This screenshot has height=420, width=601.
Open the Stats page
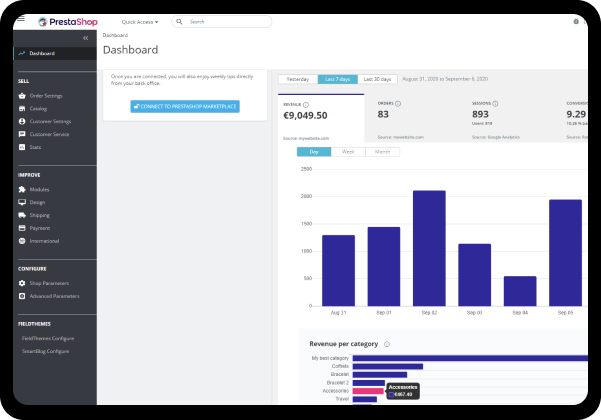tap(36, 147)
